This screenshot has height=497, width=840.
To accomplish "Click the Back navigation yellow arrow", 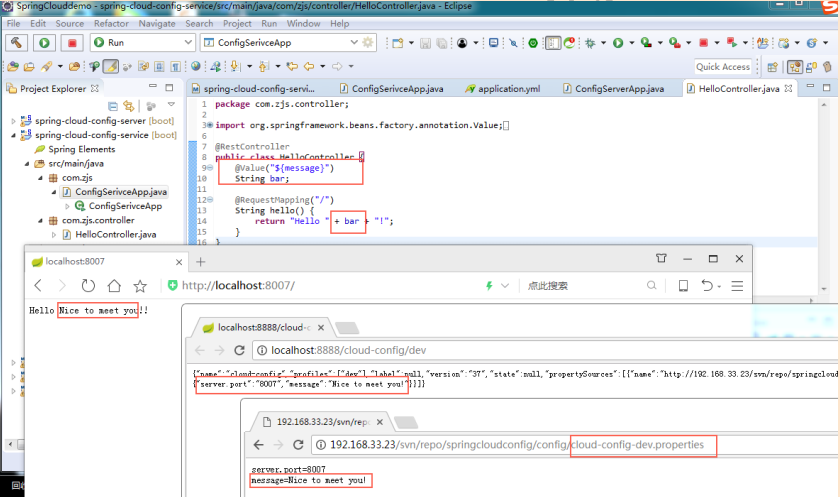I will click(309, 66).
